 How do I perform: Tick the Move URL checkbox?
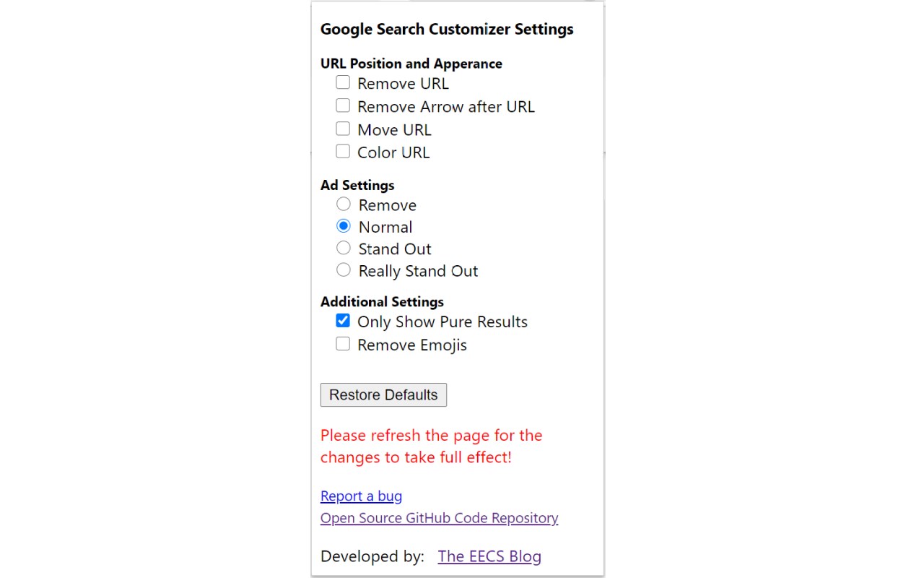[x=343, y=129]
